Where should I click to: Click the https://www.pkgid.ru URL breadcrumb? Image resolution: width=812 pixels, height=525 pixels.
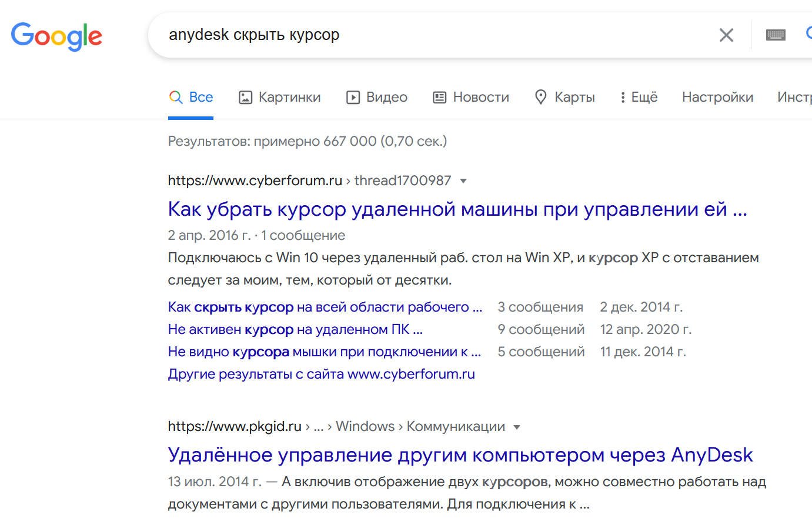[x=235, y=426]
